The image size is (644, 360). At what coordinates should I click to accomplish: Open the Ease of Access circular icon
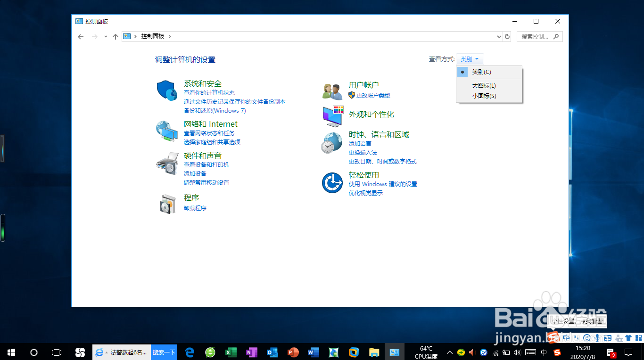332,183
